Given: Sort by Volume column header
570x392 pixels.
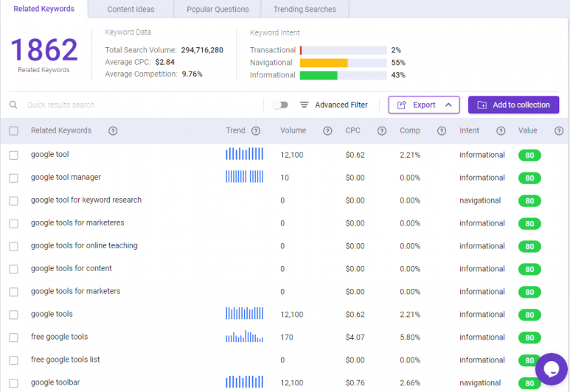Looking at the screenshot, I should point(293,130).
